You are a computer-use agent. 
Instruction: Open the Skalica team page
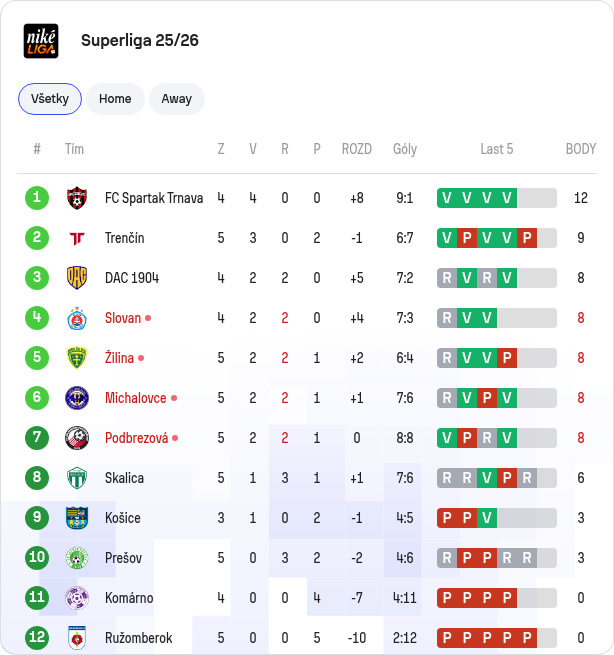124,478
